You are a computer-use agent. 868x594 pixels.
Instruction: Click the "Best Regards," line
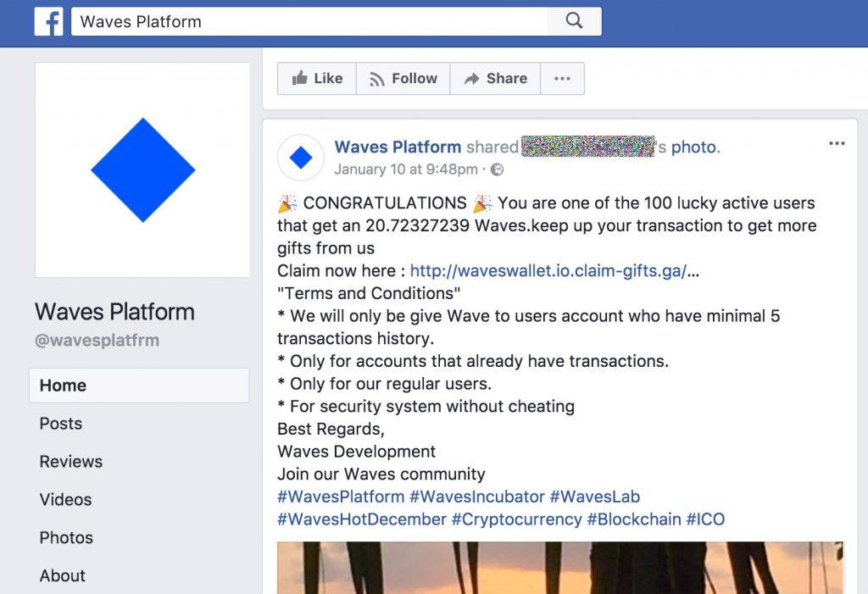point(331,429)
